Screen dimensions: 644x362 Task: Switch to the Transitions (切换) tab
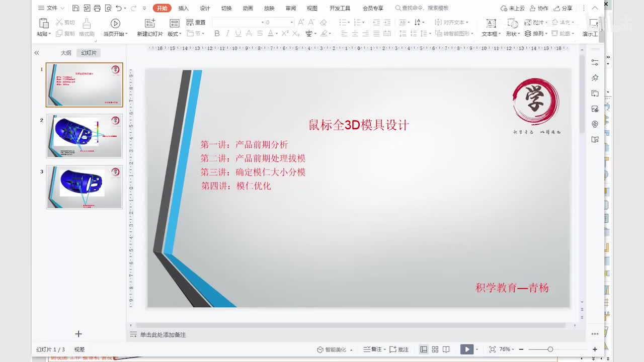click(226, 8)
